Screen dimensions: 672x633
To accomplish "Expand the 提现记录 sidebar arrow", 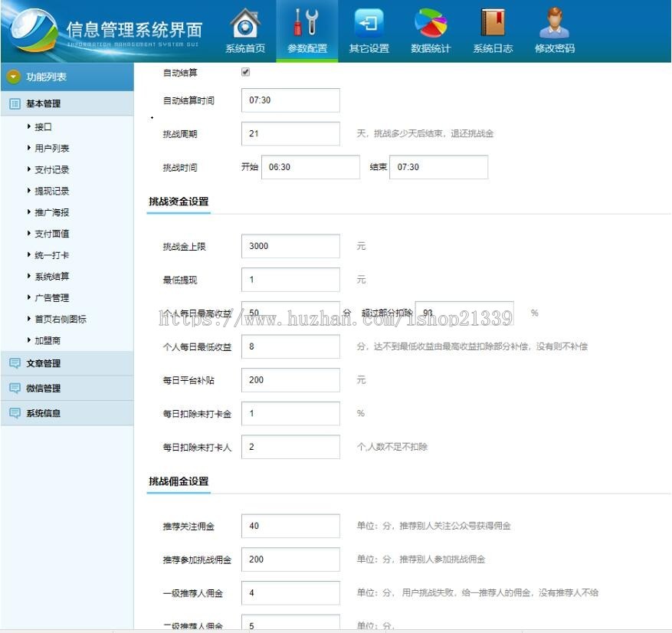I will click(28, 191).
